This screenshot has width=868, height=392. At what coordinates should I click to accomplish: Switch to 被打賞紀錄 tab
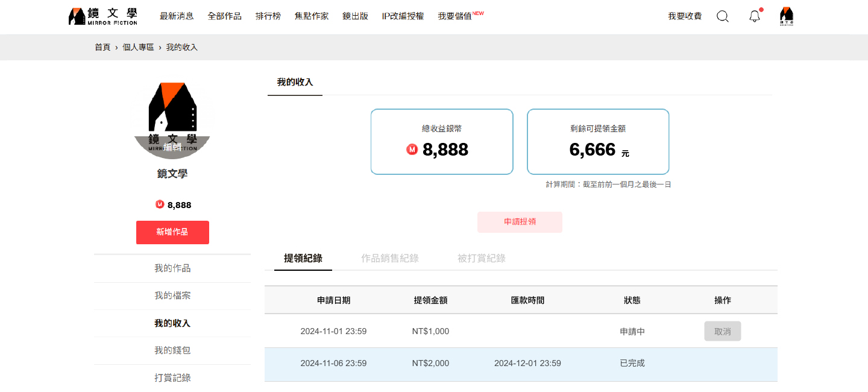tap(482, 258)
